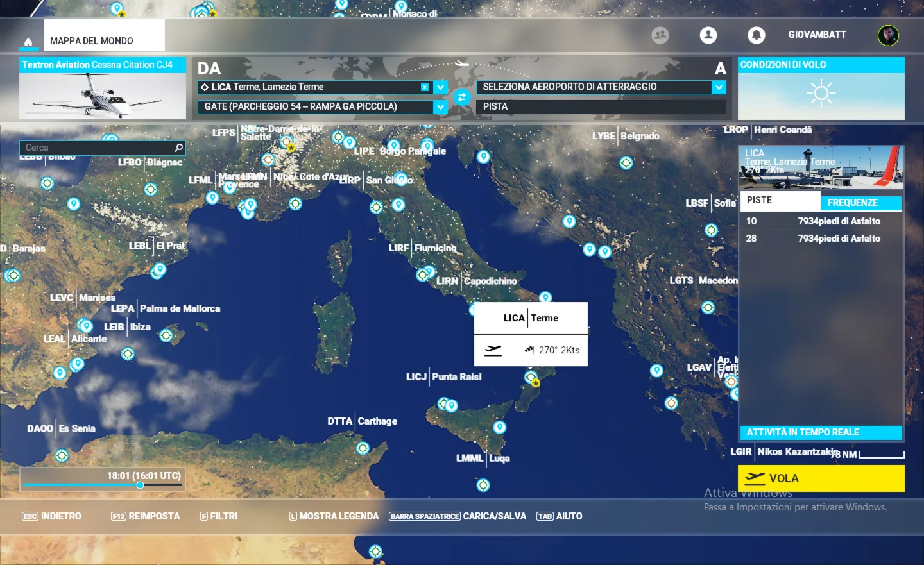Adjust the time of day slider

click(x=140, y=485)
